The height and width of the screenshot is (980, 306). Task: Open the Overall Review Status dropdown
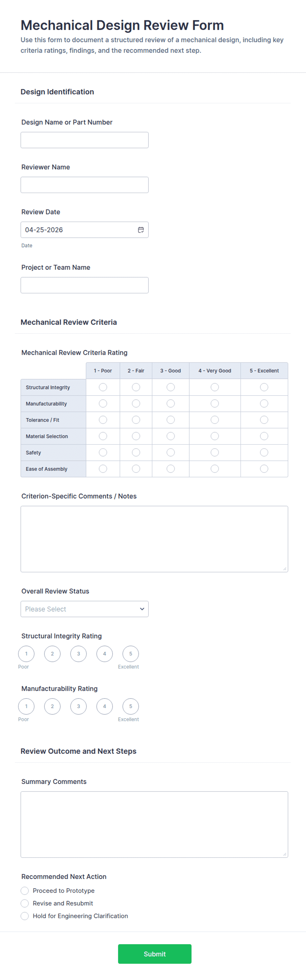point(84,609)
